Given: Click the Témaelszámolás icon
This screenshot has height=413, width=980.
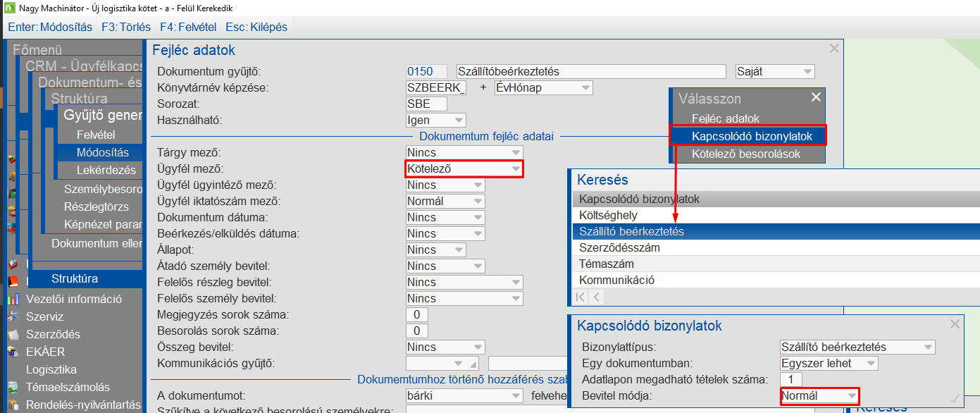Looking at the screenshot, I should [x=13, y=387].
